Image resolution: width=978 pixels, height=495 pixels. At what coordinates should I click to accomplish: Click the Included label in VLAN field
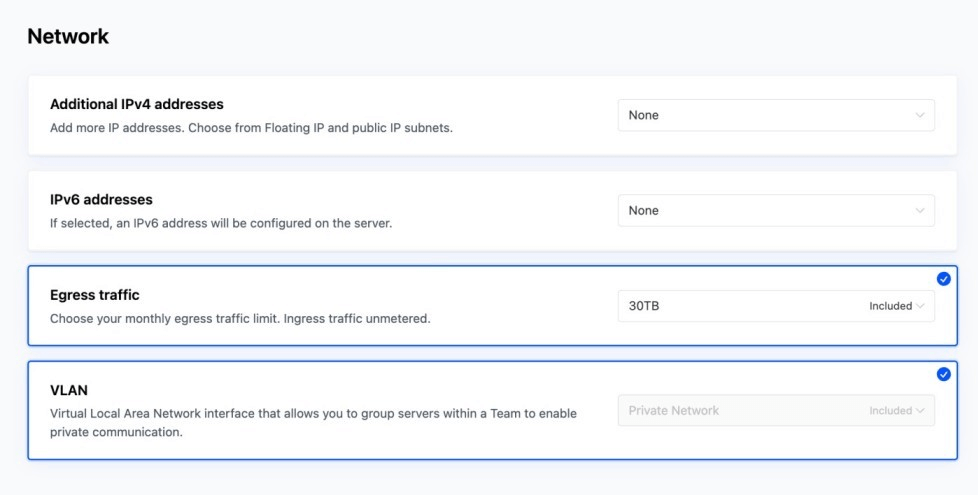click(x=890, y=411)
